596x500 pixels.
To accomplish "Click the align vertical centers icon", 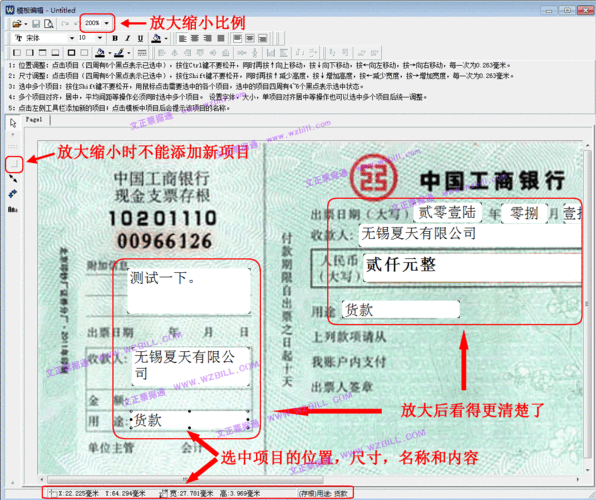I will 213,52.
